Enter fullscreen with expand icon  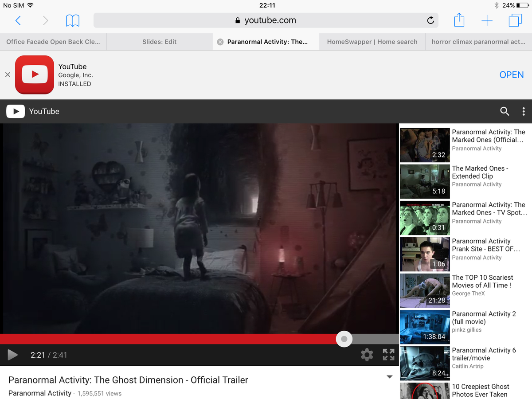pyautogui.click(x=388, y=355)
